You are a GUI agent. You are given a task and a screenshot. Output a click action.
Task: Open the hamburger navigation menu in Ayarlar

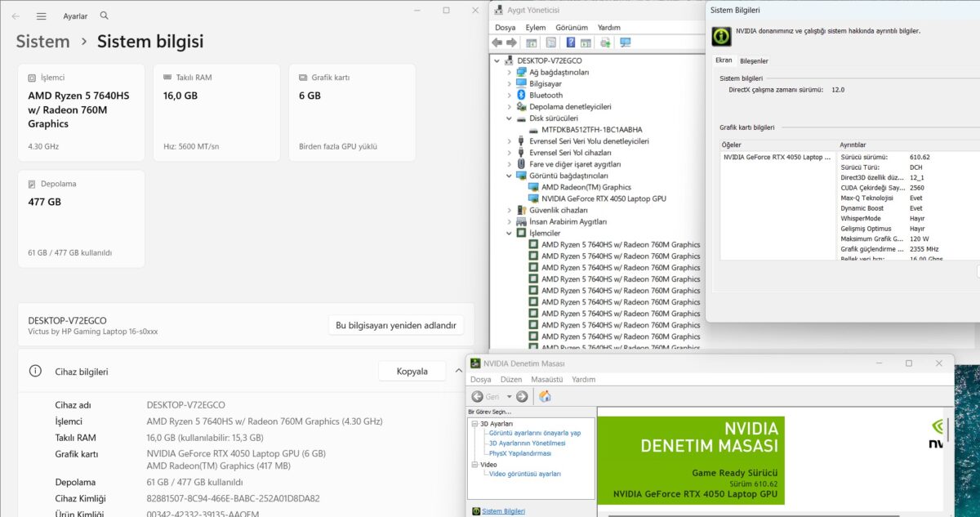coord(42,16)
